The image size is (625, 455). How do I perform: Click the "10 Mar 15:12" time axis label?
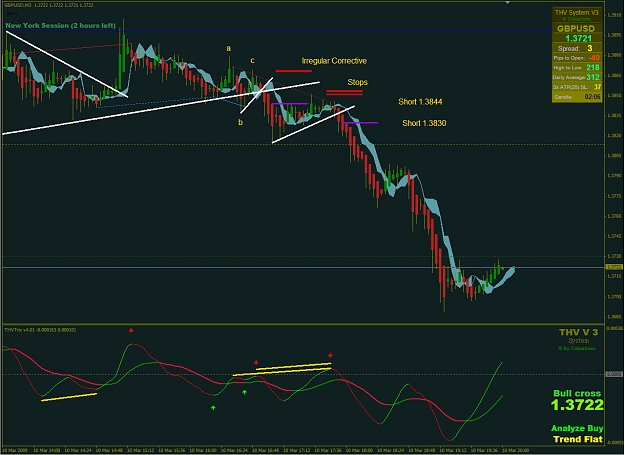(x=140, y=451)
